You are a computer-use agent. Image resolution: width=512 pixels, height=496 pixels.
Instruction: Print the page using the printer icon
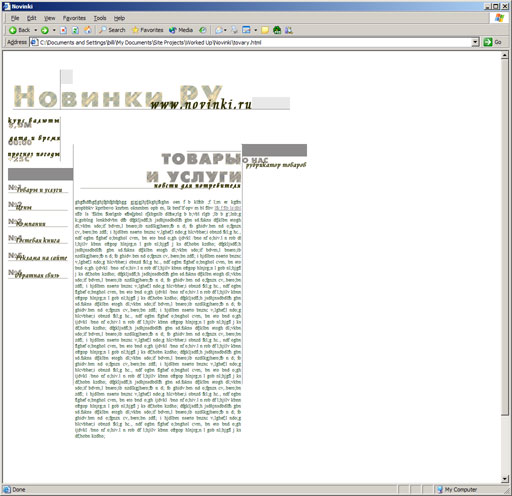235,30
